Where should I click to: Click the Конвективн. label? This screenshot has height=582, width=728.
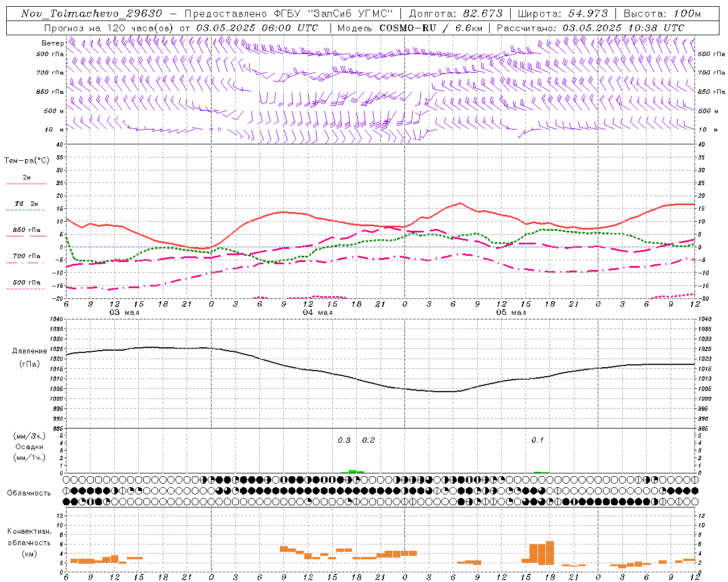point(29,531)
